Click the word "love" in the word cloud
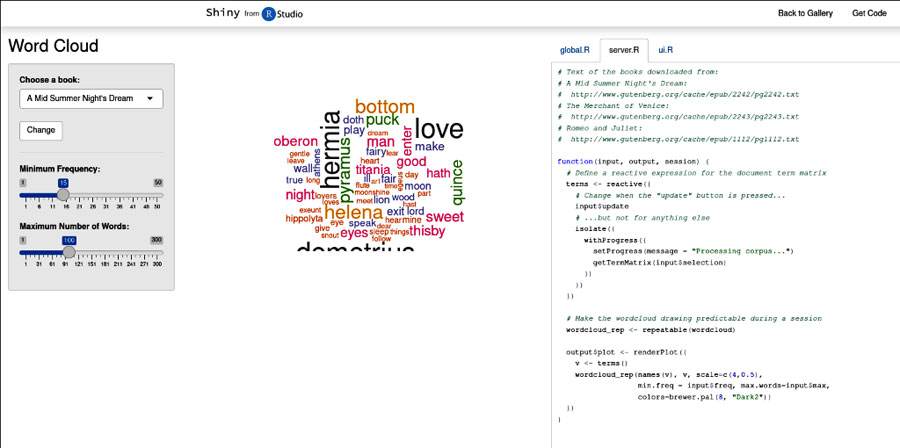This screenshot has width=900, height=448. coord(438,129)
